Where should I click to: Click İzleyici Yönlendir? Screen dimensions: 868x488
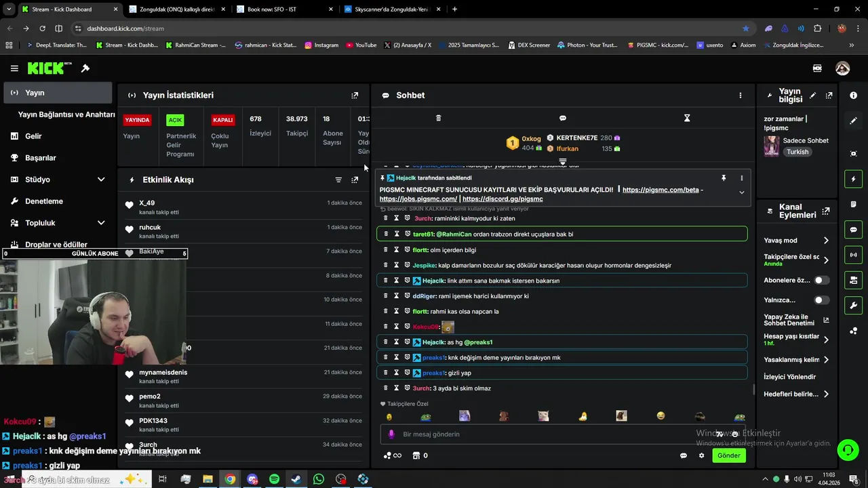[x=790, y=377]
